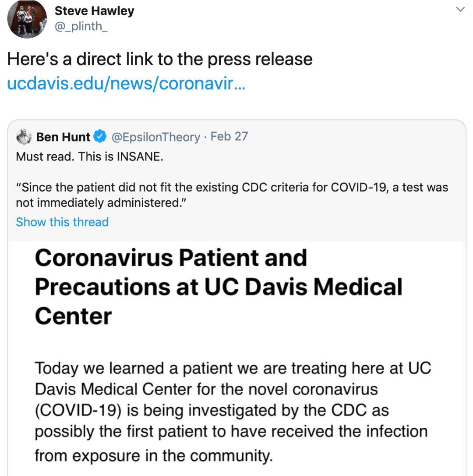Click the 'Center' headline word in image
The width and height of the screenshot is (473, 476).
[x=74, y=316]
